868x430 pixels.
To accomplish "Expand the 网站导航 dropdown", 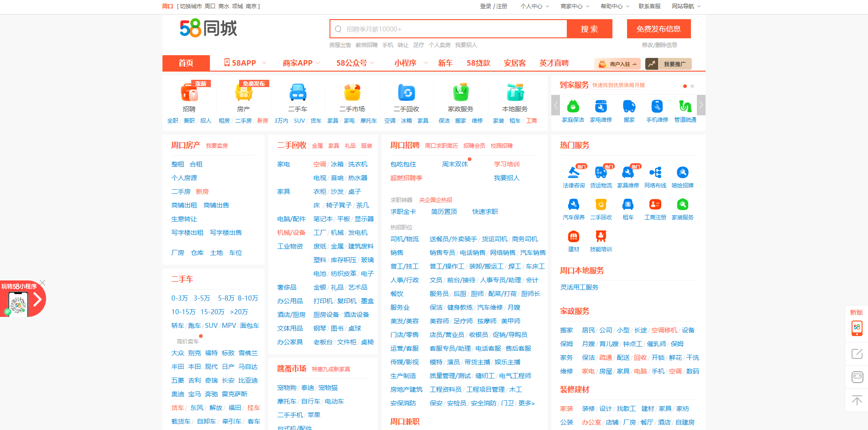I will tap(686, 6).
